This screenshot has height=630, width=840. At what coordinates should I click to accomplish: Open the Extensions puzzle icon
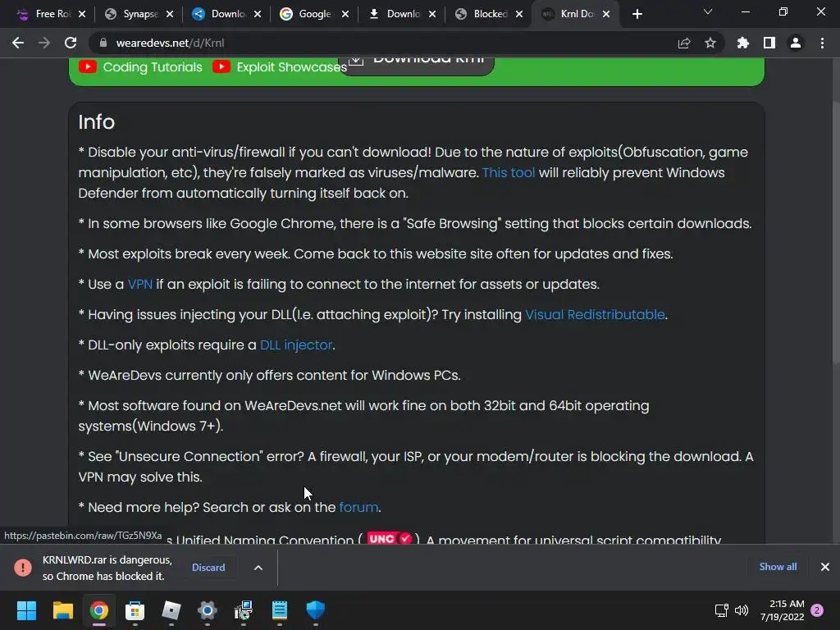743,43
